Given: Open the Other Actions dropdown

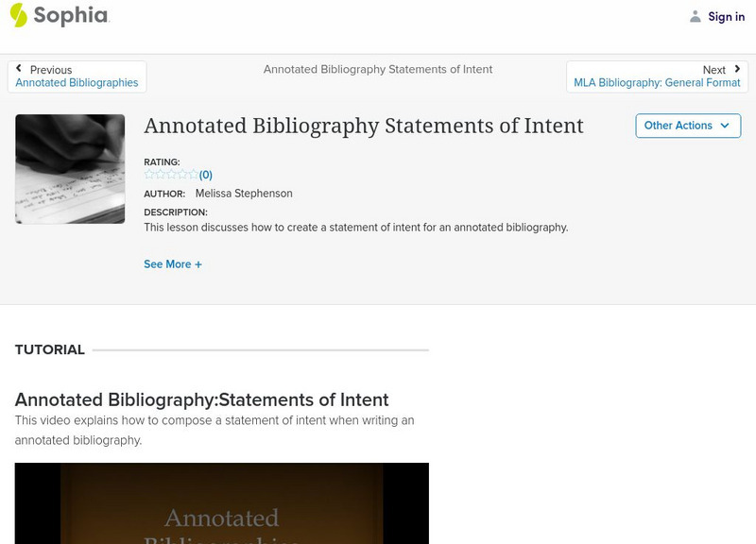Looking at the screenshot, I should coord(679,126).
